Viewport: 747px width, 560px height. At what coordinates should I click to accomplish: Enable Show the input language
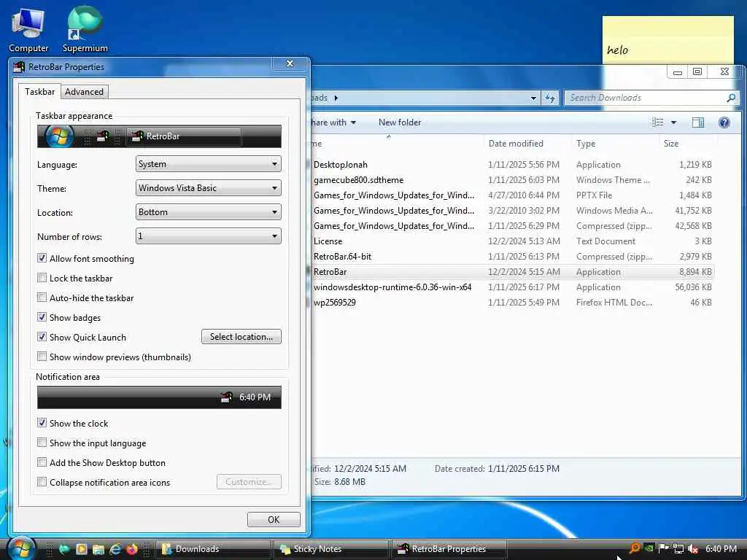tap(42, 443)
